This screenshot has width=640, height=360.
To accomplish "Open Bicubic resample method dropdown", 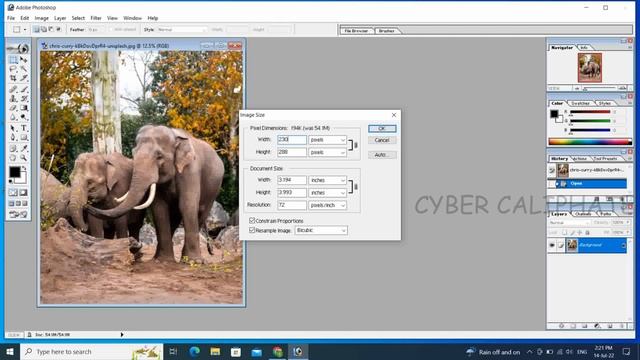I will tap(321, 231).
